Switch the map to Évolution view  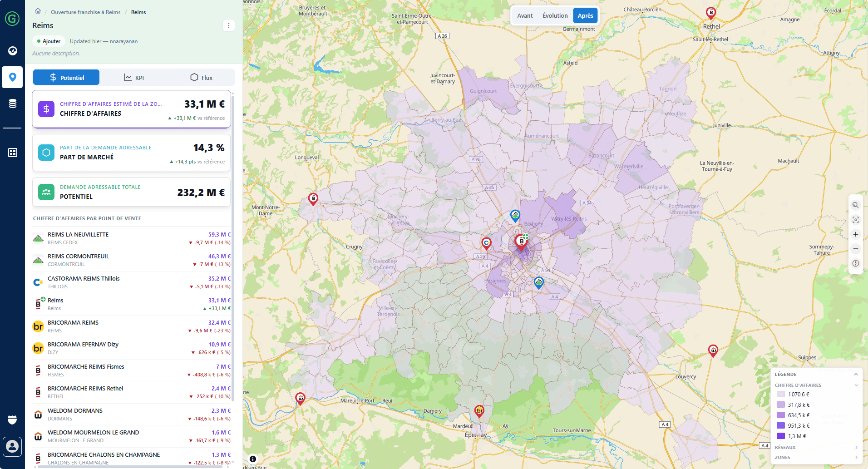(x=555, y=15)
